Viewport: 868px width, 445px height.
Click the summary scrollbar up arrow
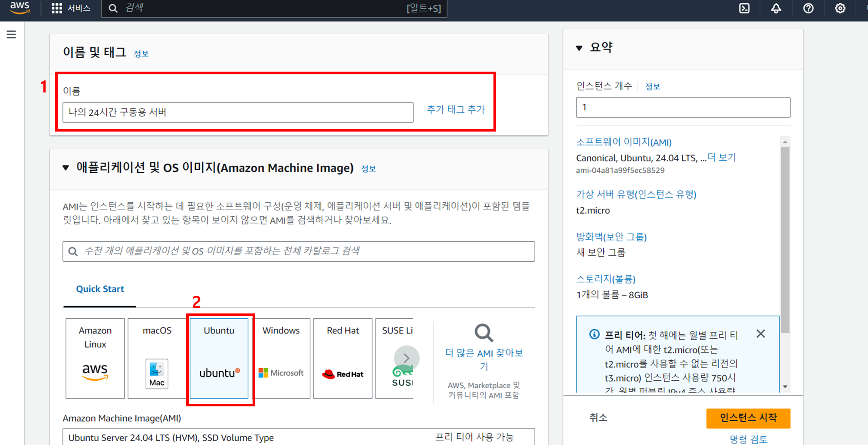click(785, 142)
